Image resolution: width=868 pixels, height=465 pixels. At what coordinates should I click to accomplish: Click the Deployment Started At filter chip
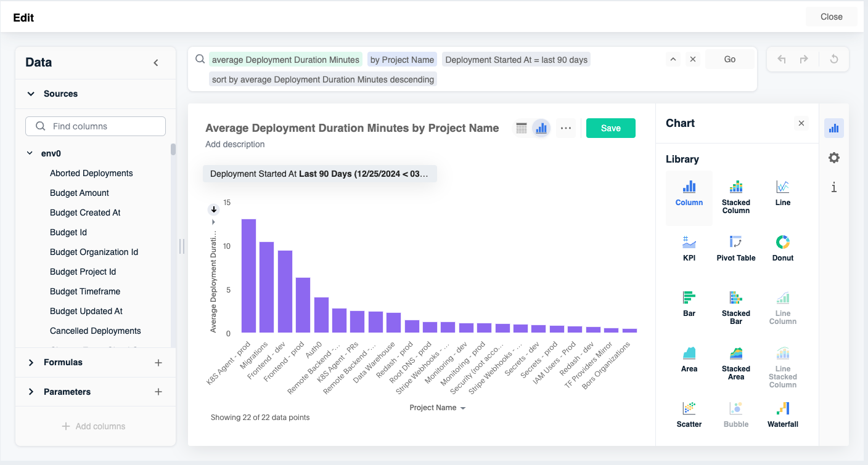pos(319,174)
